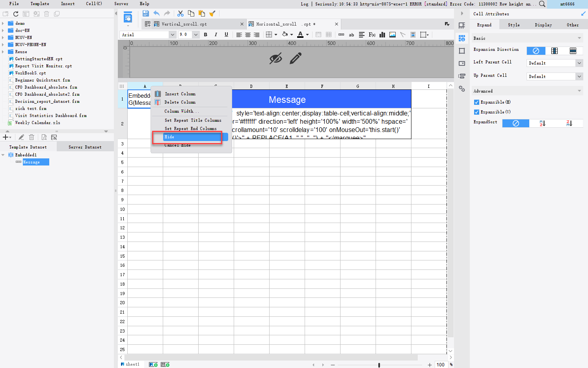Image resolution: width=588 pixels, height=368 pixels.
Task: Align cell text to center
Action: [x=248, y=35]
